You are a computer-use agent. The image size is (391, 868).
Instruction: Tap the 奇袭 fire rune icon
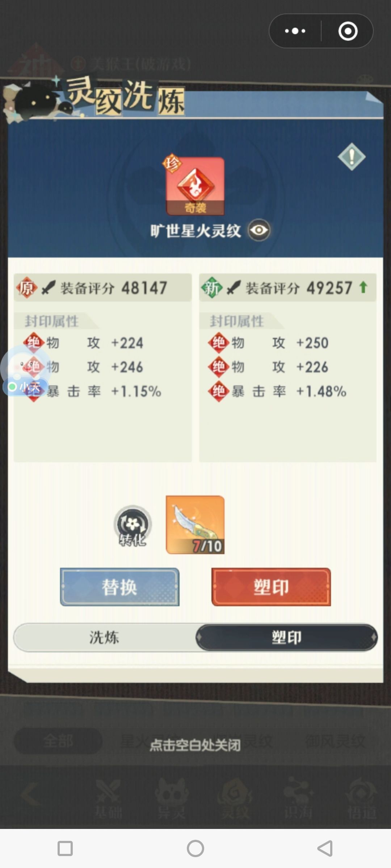click(x=195, y=186)
